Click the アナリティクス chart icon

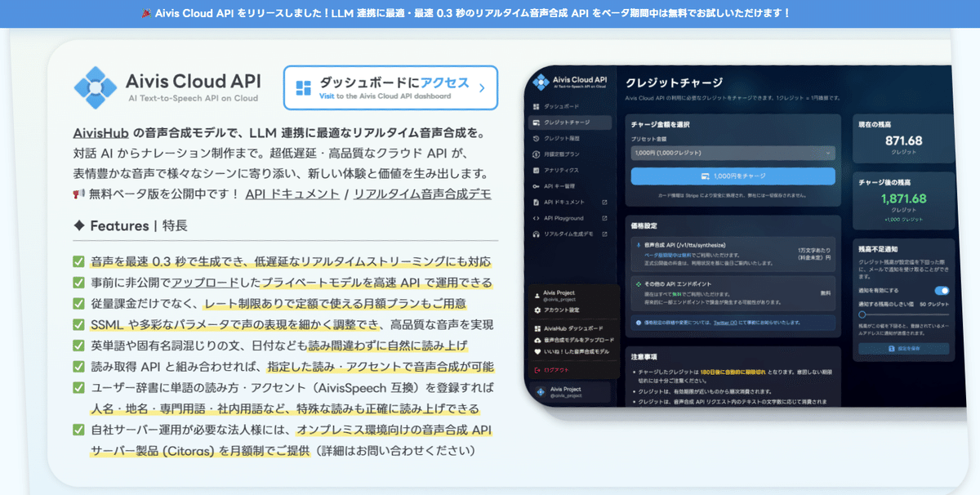point(537,168)
